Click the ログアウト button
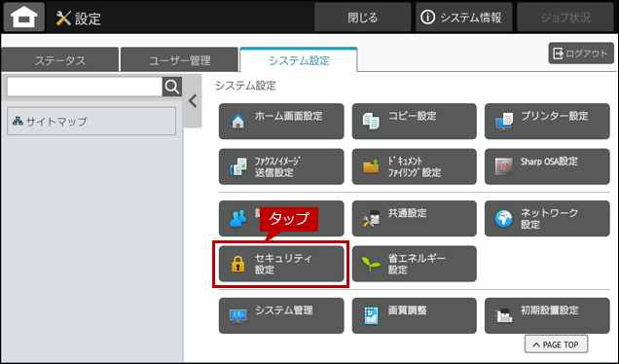The width and height of the screenshot is (619, 364). tap(581, 53)
